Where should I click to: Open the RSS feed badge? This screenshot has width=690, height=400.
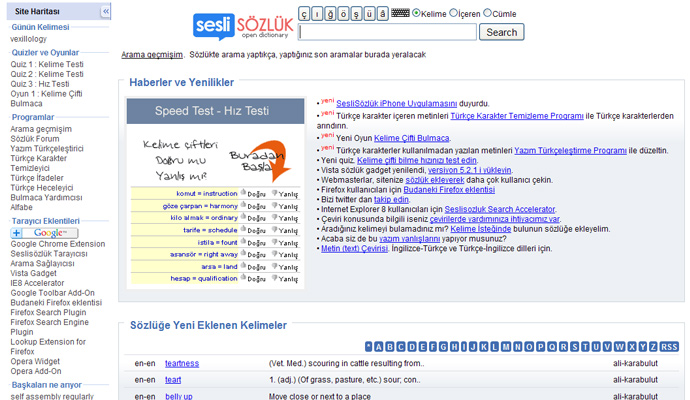point(669,347)
